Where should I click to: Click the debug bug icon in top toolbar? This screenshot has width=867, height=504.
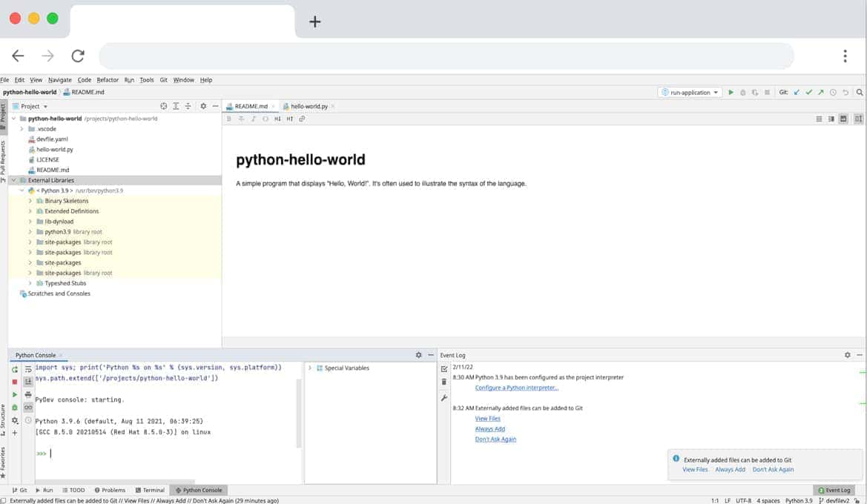click(743, 93)
